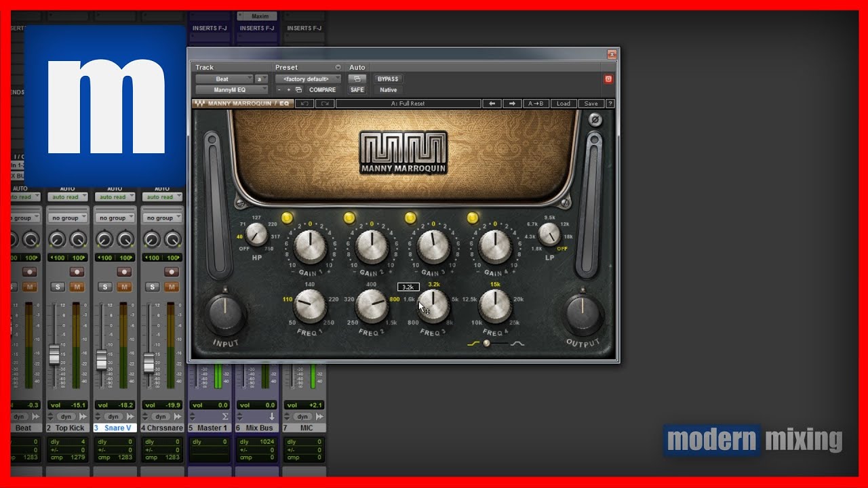Click the Top Kick vol -15.1 readout

tap(67, 405)
